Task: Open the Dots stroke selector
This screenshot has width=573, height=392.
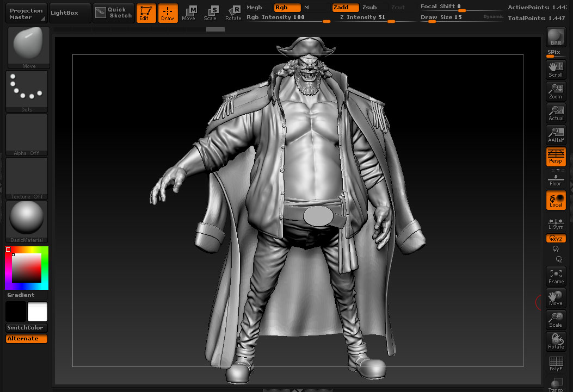Action: 27,91
